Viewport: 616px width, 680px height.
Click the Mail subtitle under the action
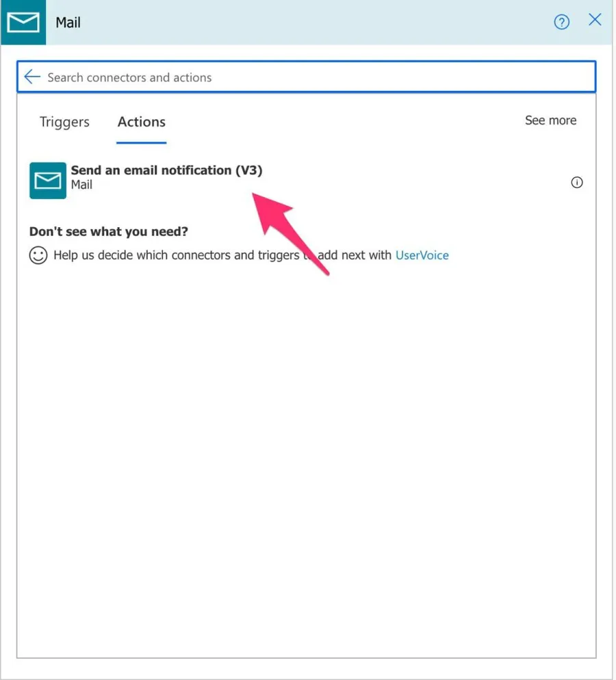pyautogui.click(x=81, y=185)
